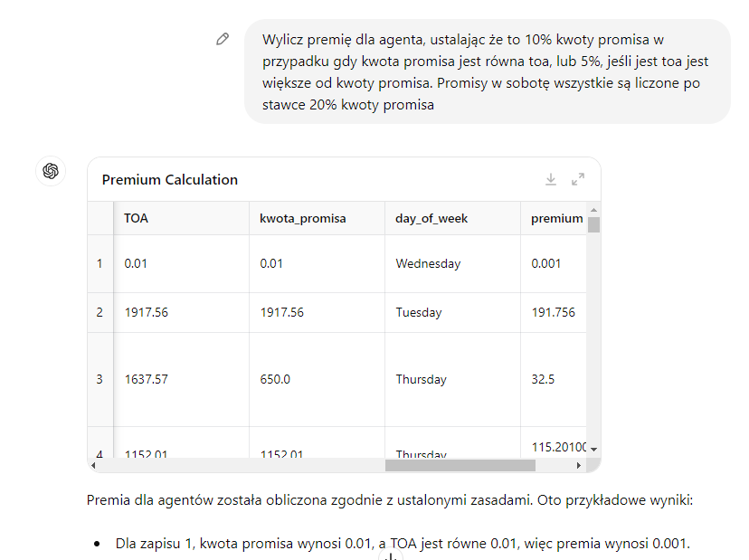Click the Wednesday cell in row 1
The image size is (749, 560).
pyautogui.click(x=428, y=263)
